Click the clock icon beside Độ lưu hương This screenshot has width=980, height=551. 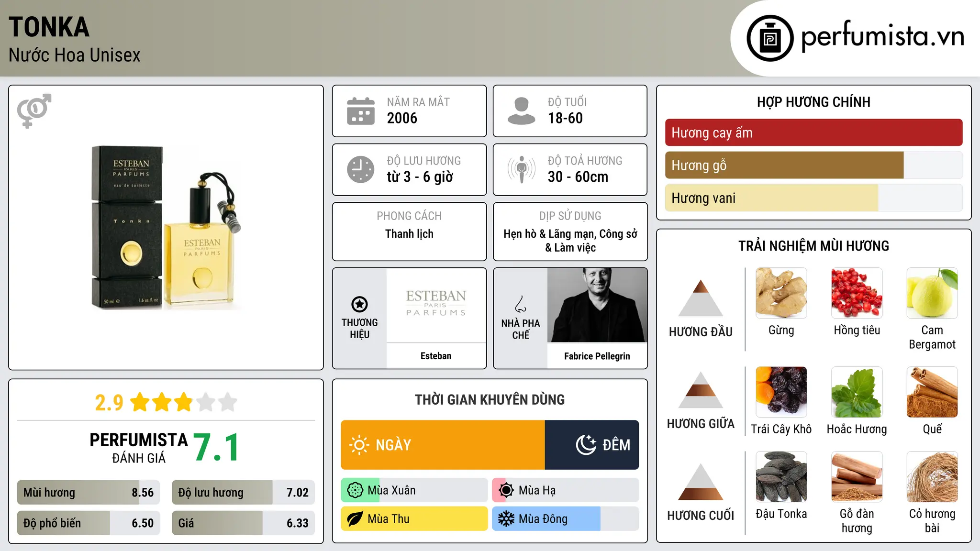[361, 169]
